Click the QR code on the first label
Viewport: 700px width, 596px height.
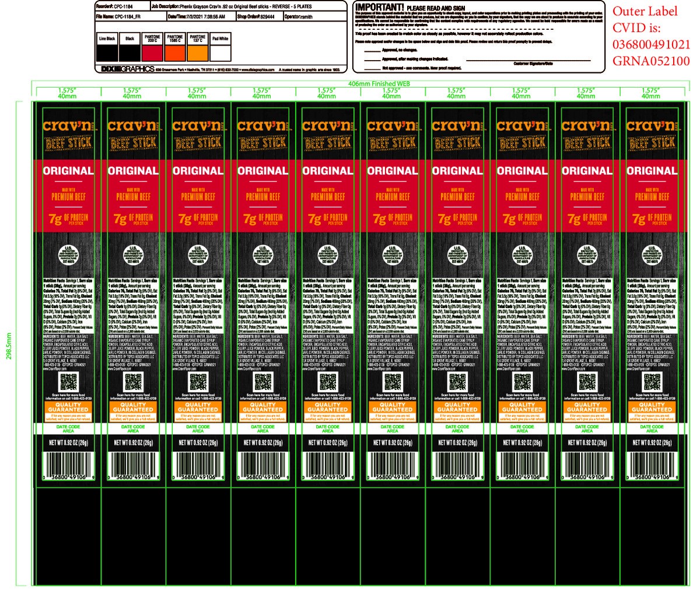point(69,382)
